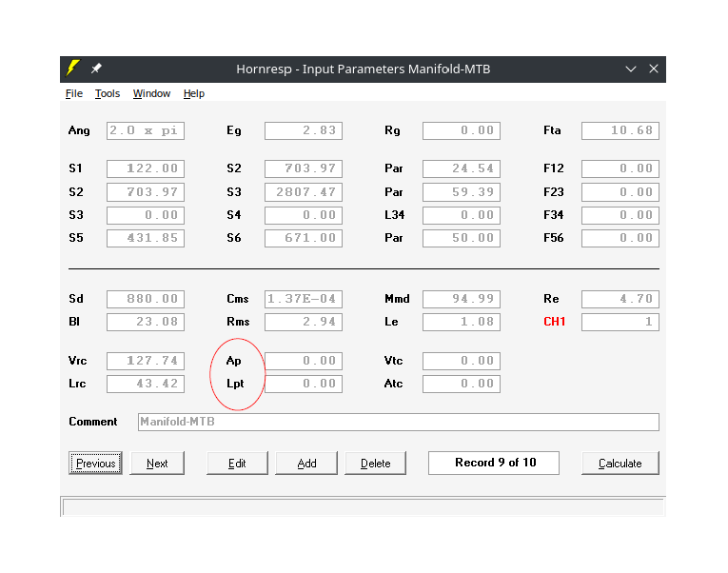The image size is (728, 573).
Task: Click the Vtc input field
Action: tap(462, 362)
